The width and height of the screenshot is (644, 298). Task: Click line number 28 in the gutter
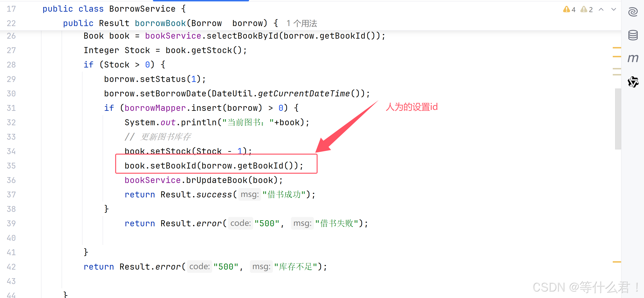11,65
